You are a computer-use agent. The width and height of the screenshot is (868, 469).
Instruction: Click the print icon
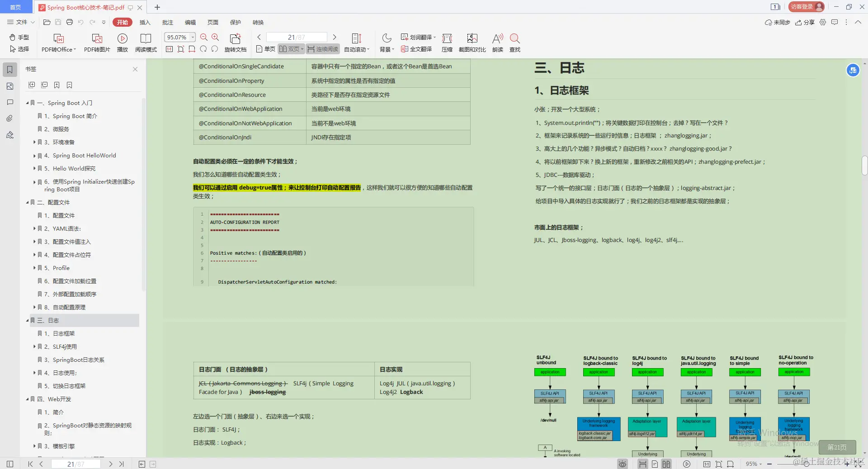click(69, 22)
